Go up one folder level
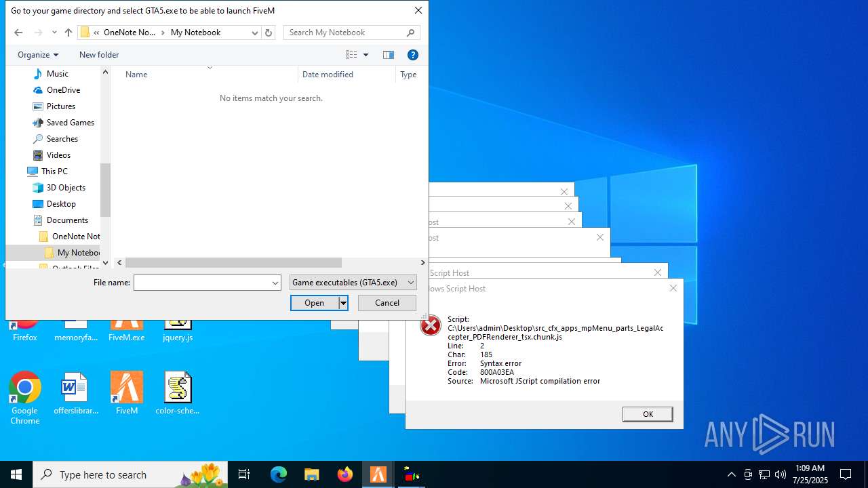 tap(68, 33)
